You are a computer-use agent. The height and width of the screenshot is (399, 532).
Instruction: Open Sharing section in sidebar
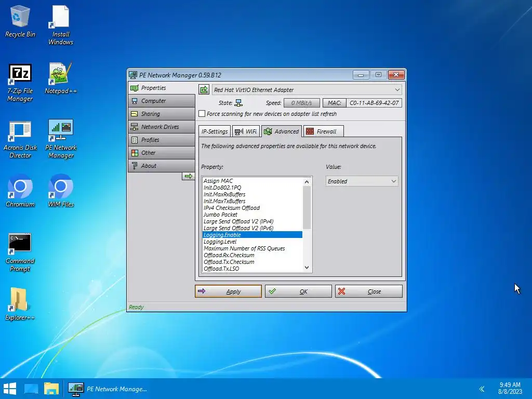pos(162,114)
